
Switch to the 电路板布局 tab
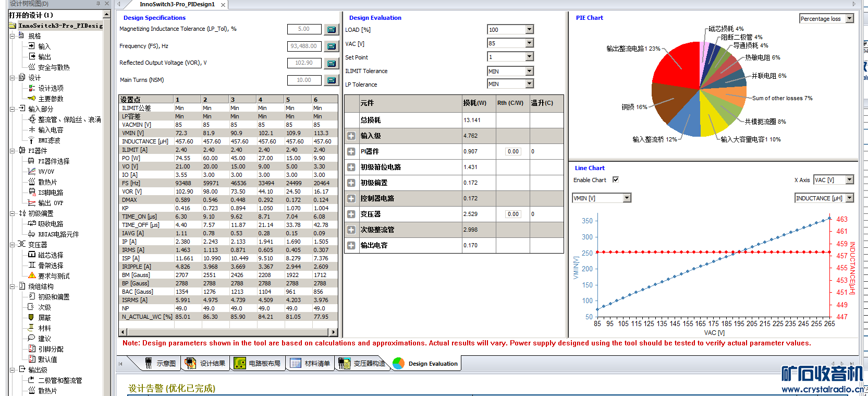coord(258,364)
